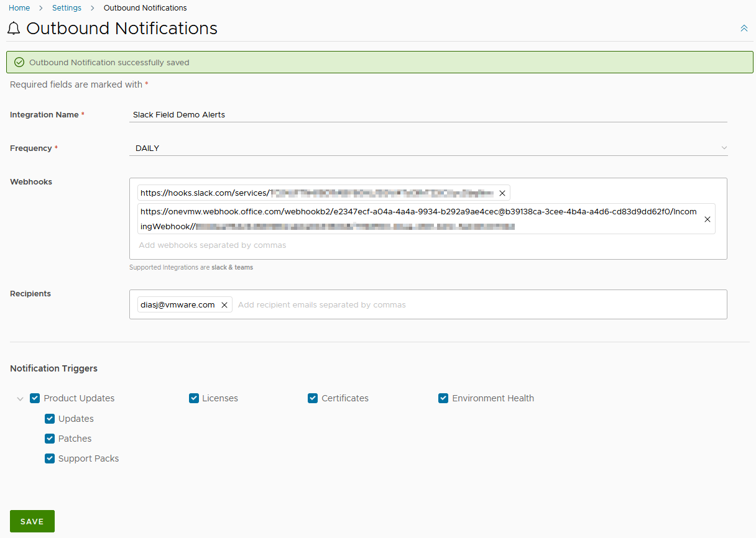Disable the Certificates trigger checkbox
The image size is (756, 538).
tap(313, 398)
